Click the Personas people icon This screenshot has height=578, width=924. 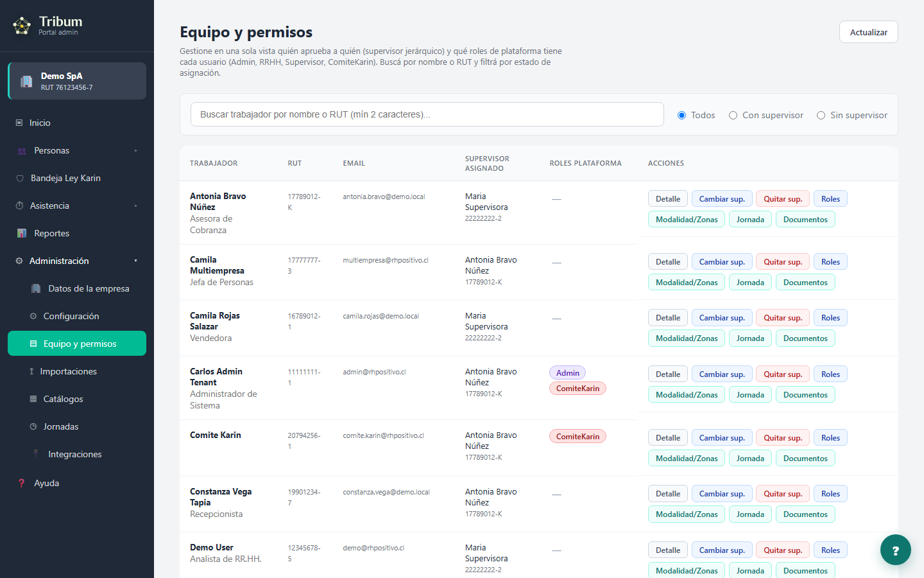(21, 151)
